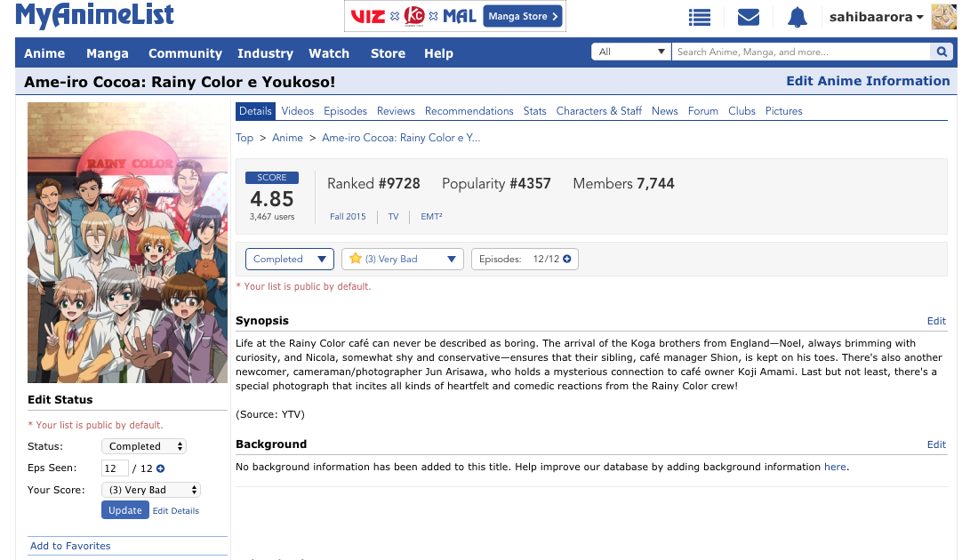Click Edit Anime Information link
The width and height of the screenshot is (970, 560).
point(868,81)
